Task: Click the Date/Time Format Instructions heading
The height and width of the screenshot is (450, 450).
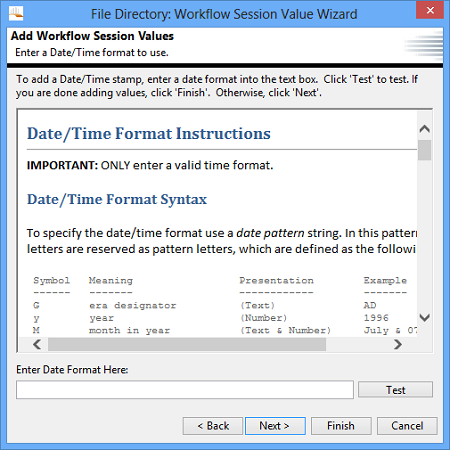Action: (x=149, y=134)
